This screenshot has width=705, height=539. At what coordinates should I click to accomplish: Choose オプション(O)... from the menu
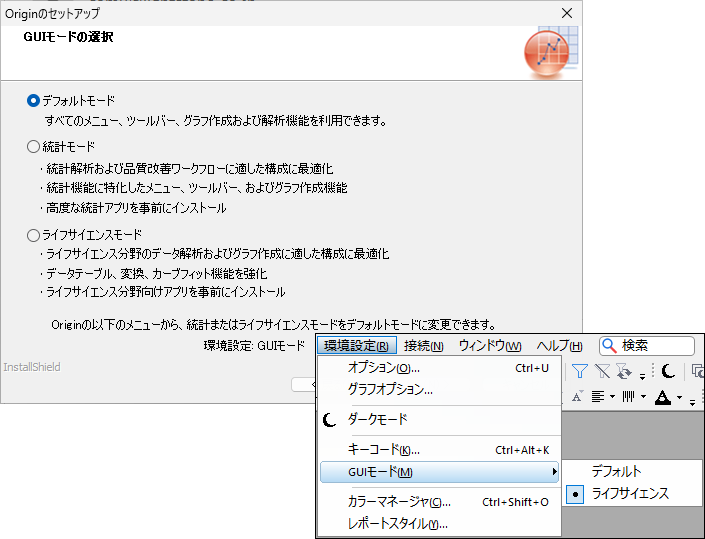tap(440, 368)
